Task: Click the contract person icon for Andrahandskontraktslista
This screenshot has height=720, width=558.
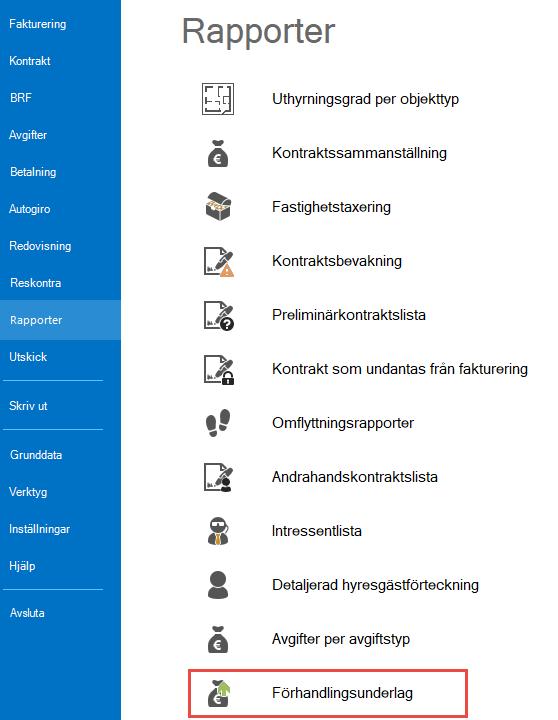Action: coord(218,477)
